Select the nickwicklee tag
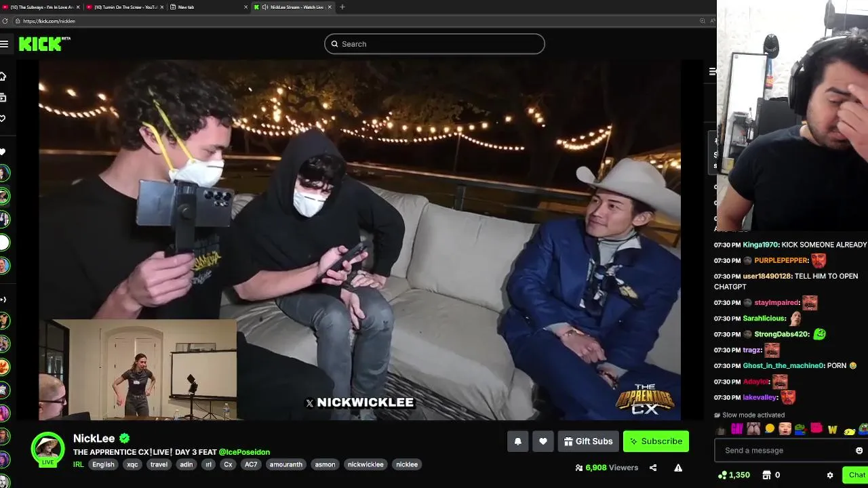The width and height of the screenshot is (868, 488). click(x=366, y=464)
